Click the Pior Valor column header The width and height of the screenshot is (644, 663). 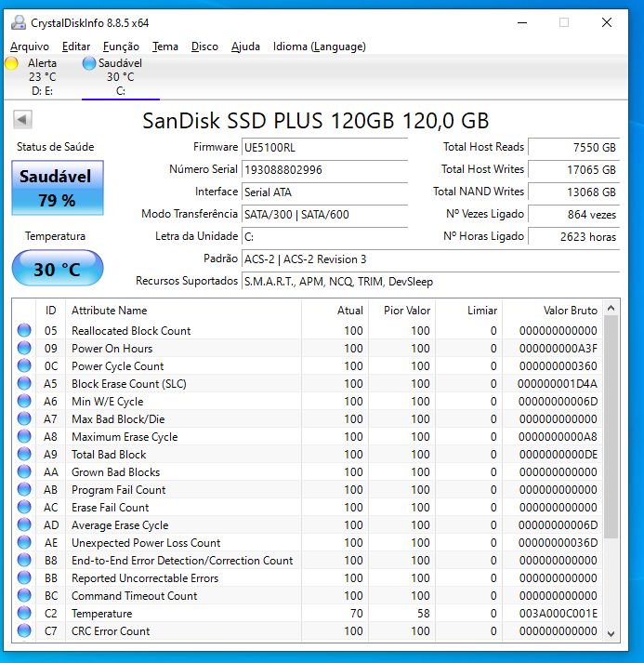(x=402, y=311)
